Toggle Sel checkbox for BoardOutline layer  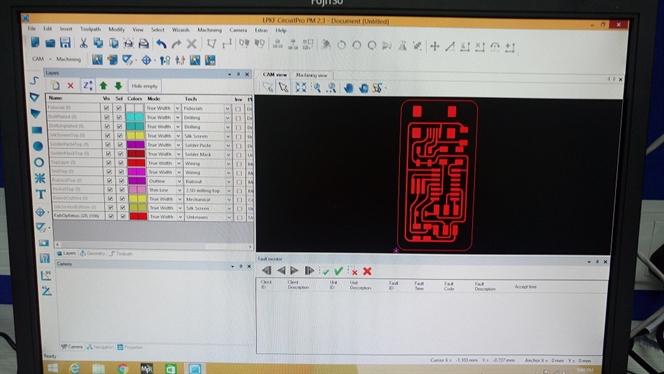(x=122, y=198)
